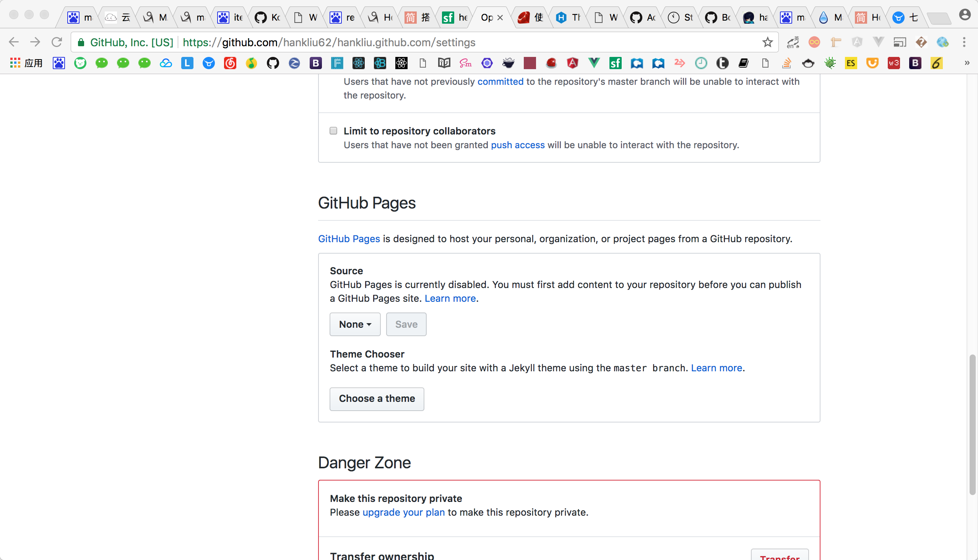This screenshot has height=560, width=978.
Task: Open Chrome three-dot menu
Action: pyautogui.click(x=964, y=42)
